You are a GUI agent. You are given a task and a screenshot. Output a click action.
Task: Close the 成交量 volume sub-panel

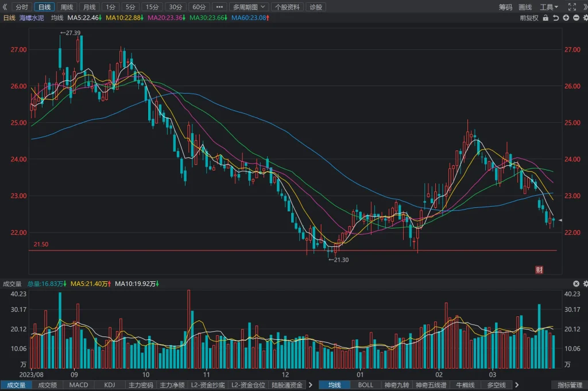pos(576,284)
